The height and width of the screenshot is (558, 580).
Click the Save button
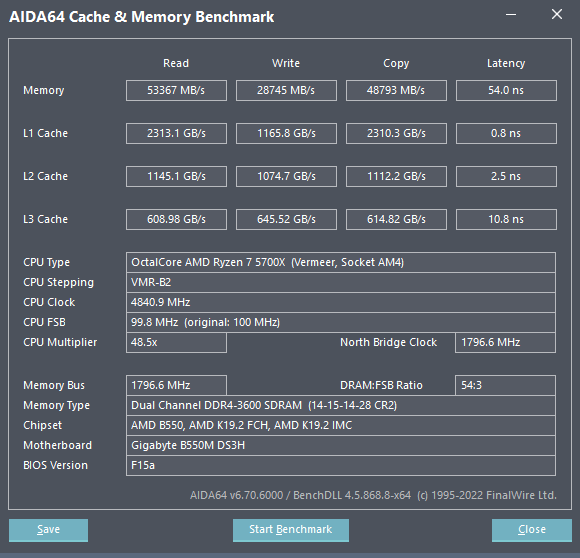coord(48,530)
